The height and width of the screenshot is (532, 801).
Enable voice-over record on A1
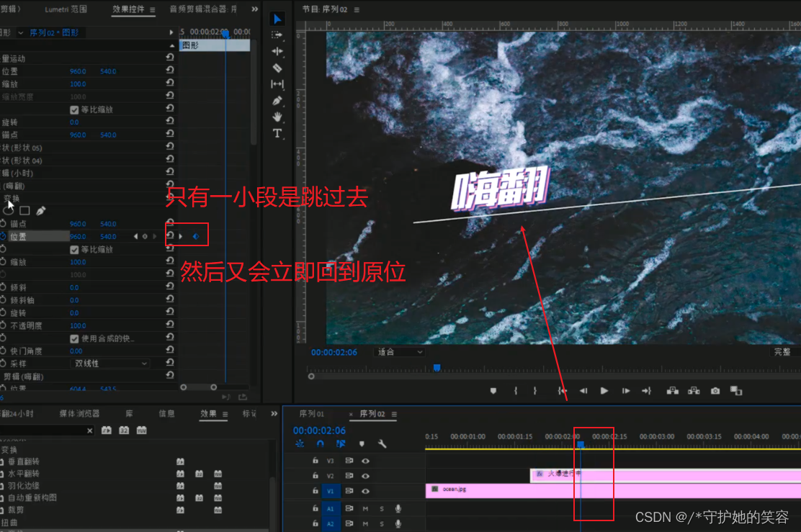[x=398, y=508]
